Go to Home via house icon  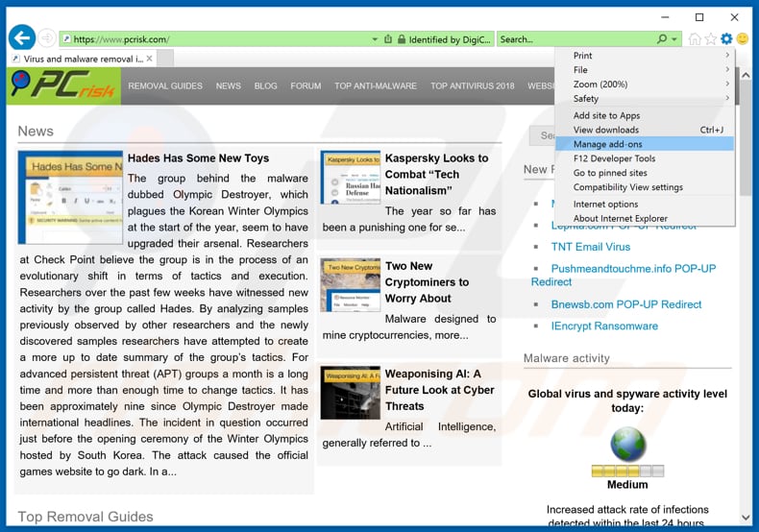695,39
